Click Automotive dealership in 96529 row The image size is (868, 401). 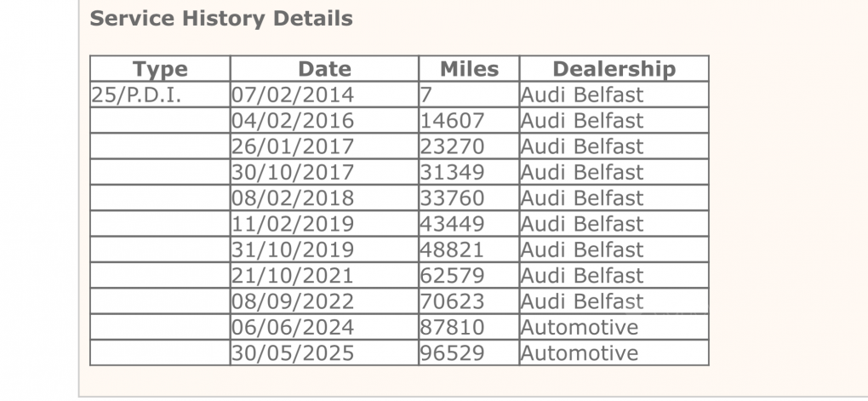pos(614,352)
